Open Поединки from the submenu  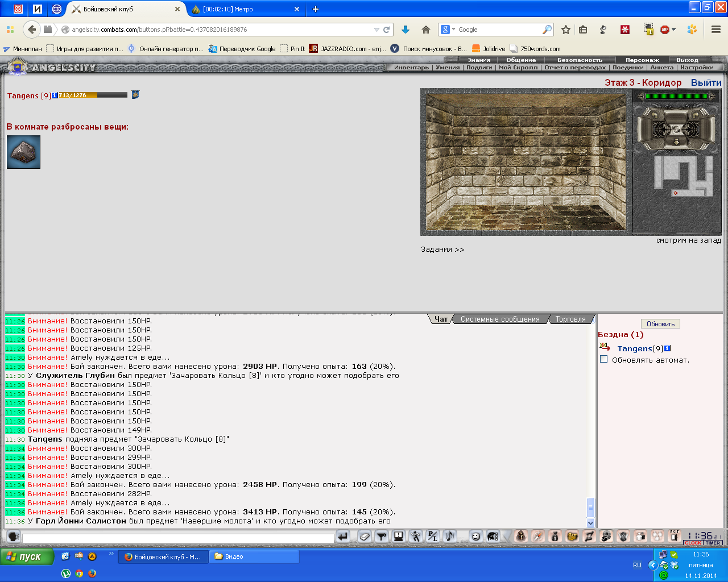pyautogui.click(x=628, y=67)
